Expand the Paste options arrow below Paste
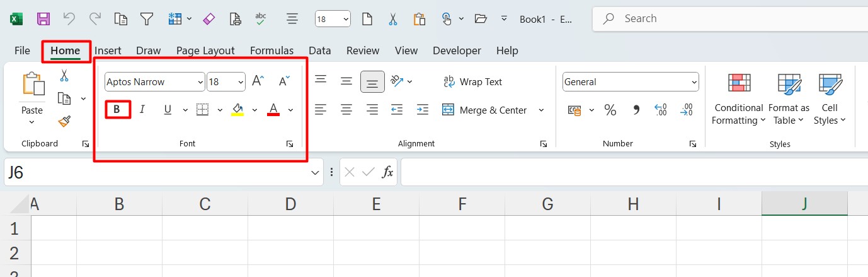The height and width of the screenshot is (277, 868). coord(32,122)
